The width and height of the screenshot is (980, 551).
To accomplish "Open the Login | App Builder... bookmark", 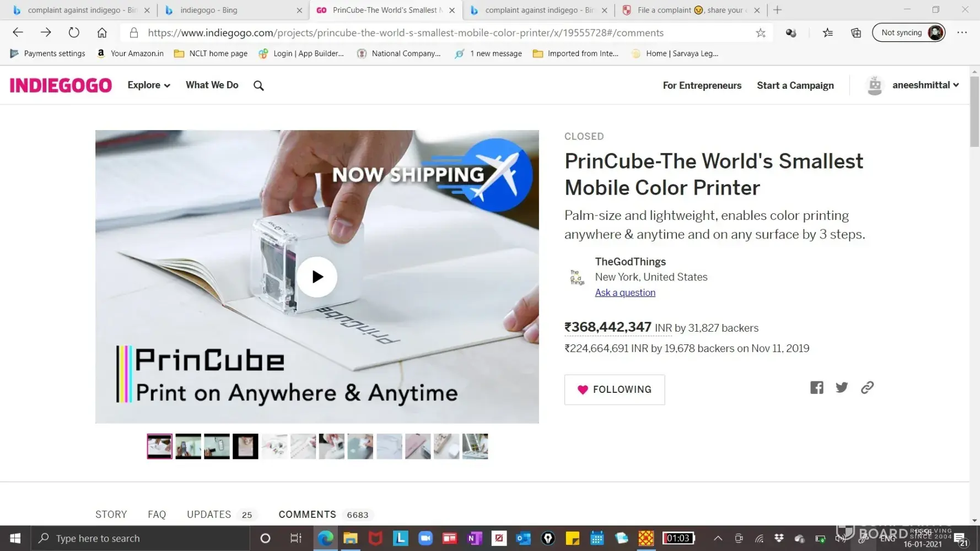I will [x=301, y=53].
